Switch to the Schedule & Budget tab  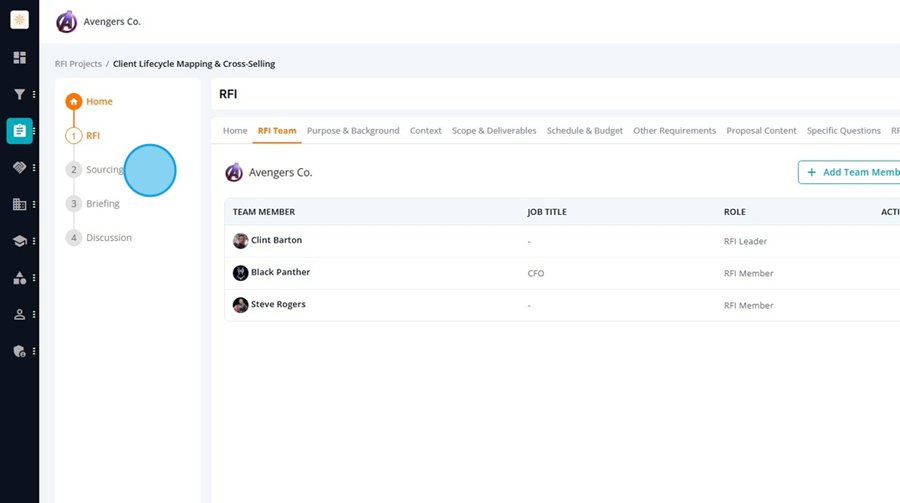[584, 131]
